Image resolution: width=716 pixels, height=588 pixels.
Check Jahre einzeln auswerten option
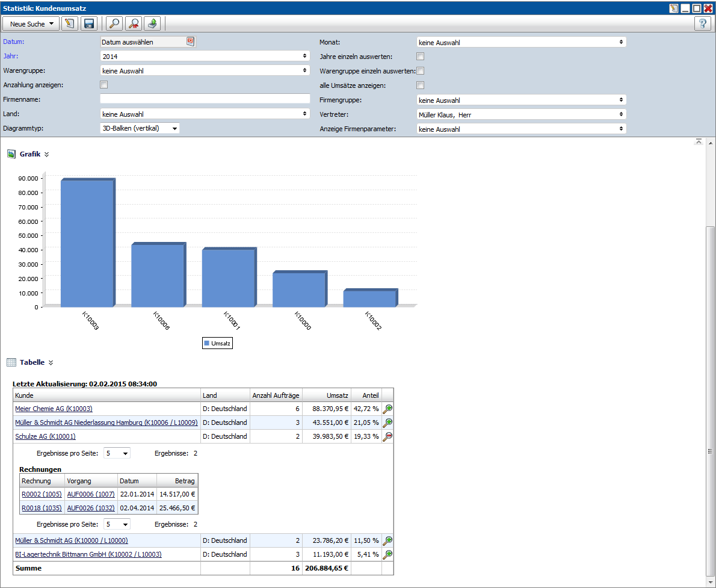(x=421, y=57)
